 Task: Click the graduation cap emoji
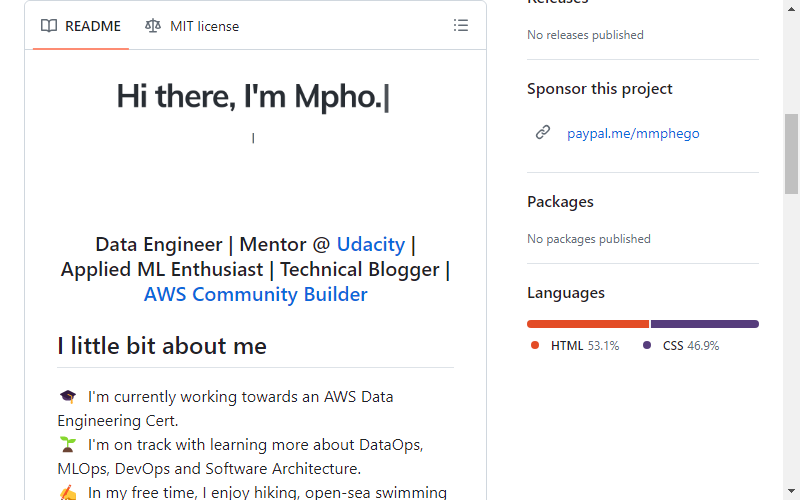coord(67,396)
